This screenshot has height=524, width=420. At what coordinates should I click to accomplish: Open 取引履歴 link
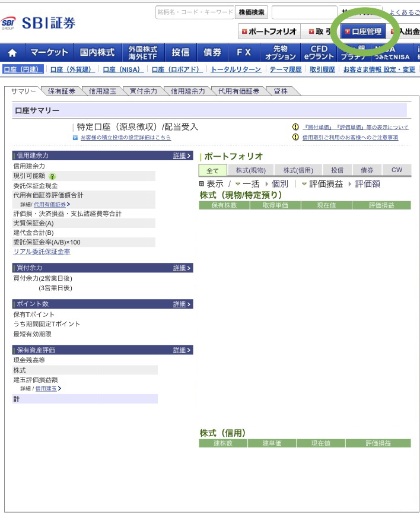click(322, 69)
